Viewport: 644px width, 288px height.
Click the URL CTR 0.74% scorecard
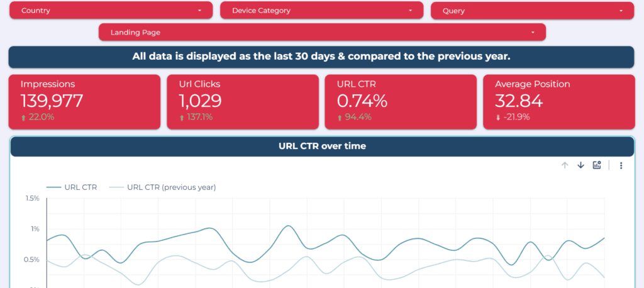click(400, 101)
